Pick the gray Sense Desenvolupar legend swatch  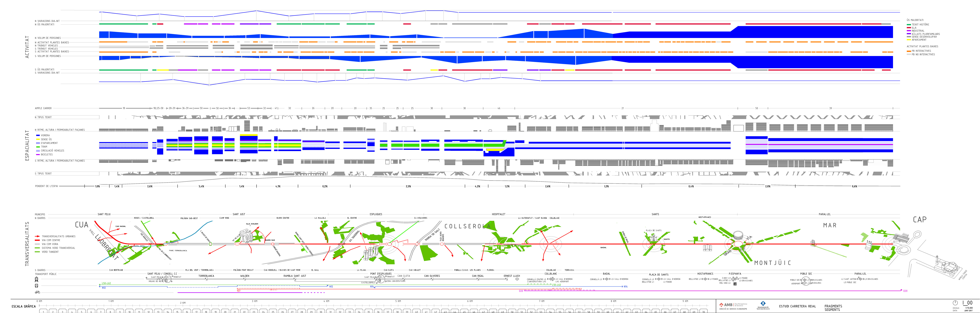pos(908,37)
